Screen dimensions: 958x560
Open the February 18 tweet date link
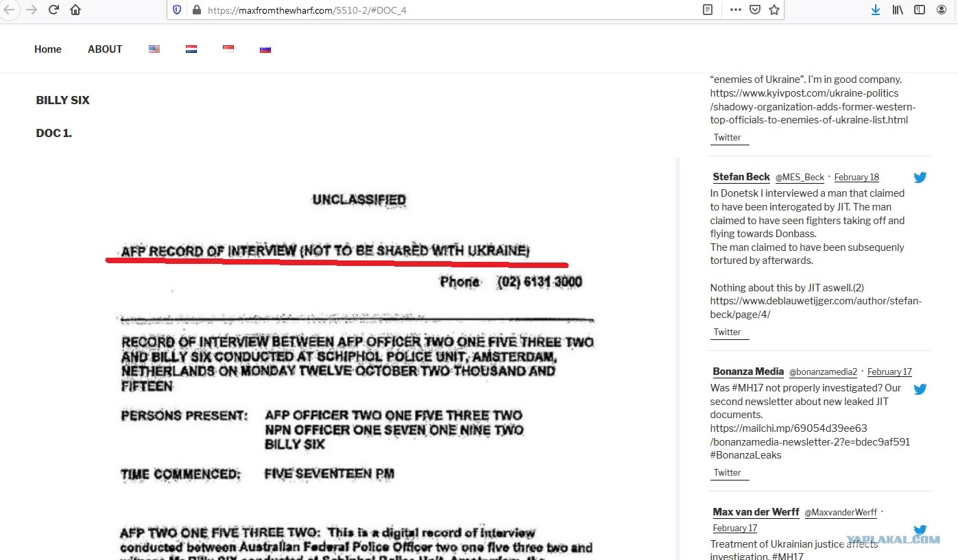point(857,178)
